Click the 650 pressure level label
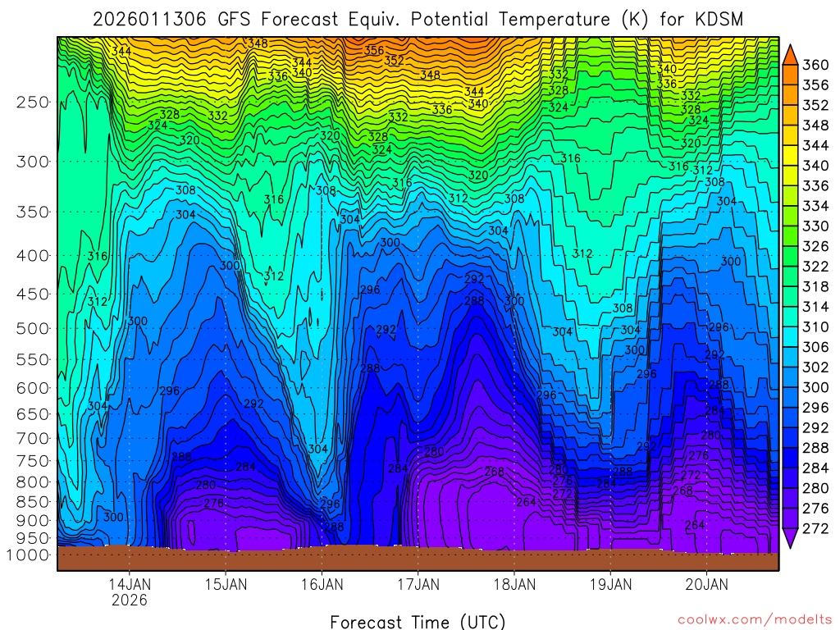 [33, 414]
